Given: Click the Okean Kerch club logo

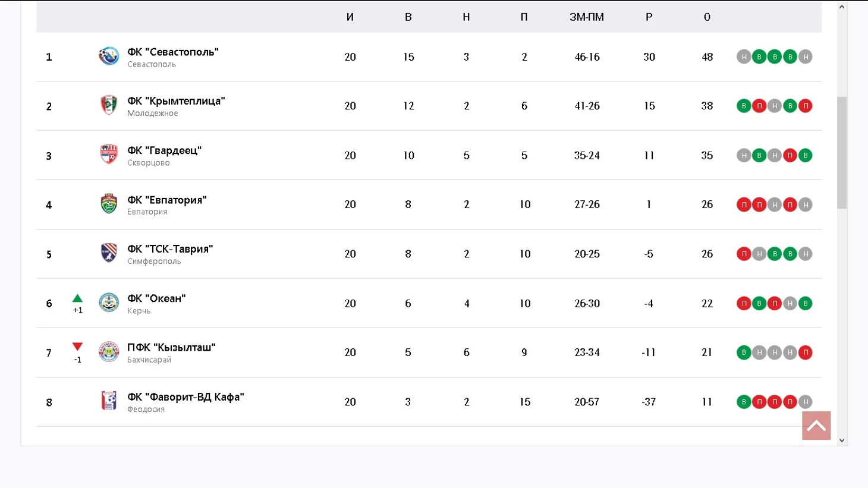Looking at the screenshot, I should (109, 303).
